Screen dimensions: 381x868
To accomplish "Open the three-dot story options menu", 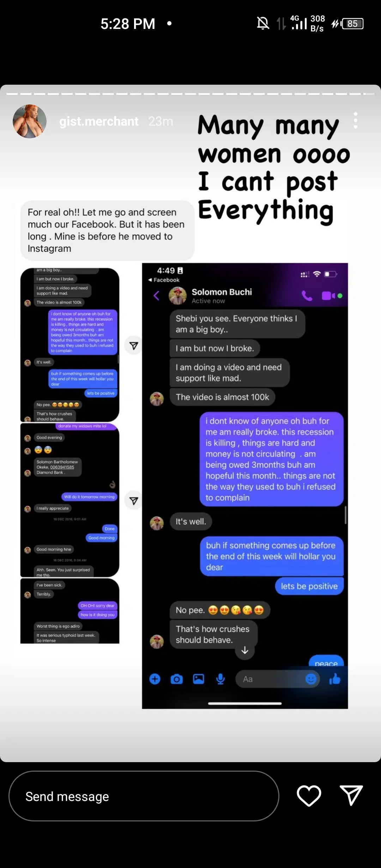I will (356, 121).
